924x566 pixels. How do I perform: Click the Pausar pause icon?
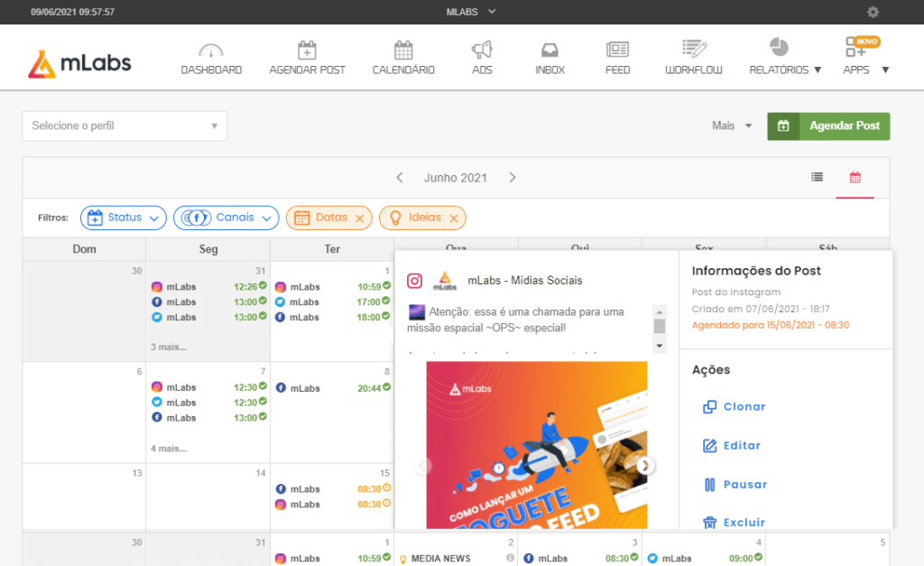709,485
